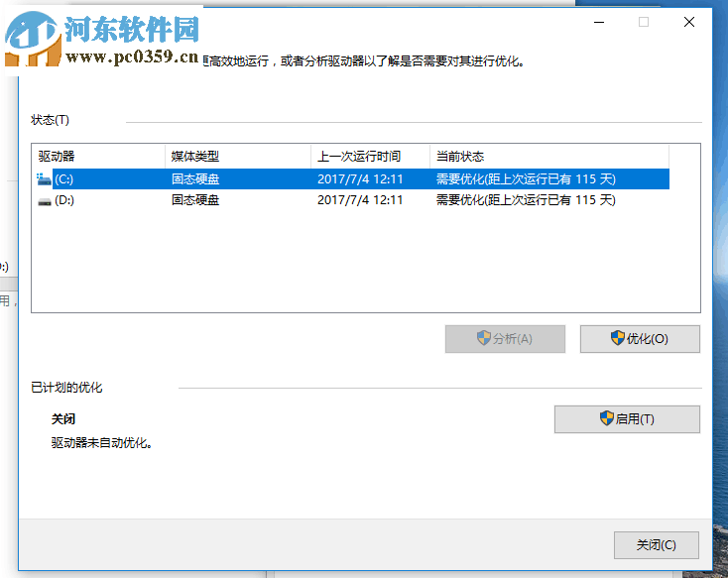Click the 已计划的优化 section label

coord(66,388)
